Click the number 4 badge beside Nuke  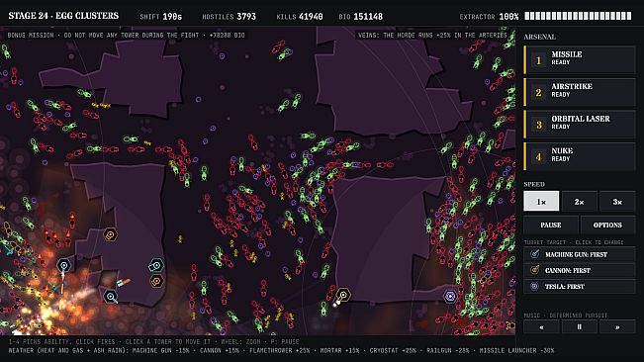pyautogui.click(x=539, y=157)
